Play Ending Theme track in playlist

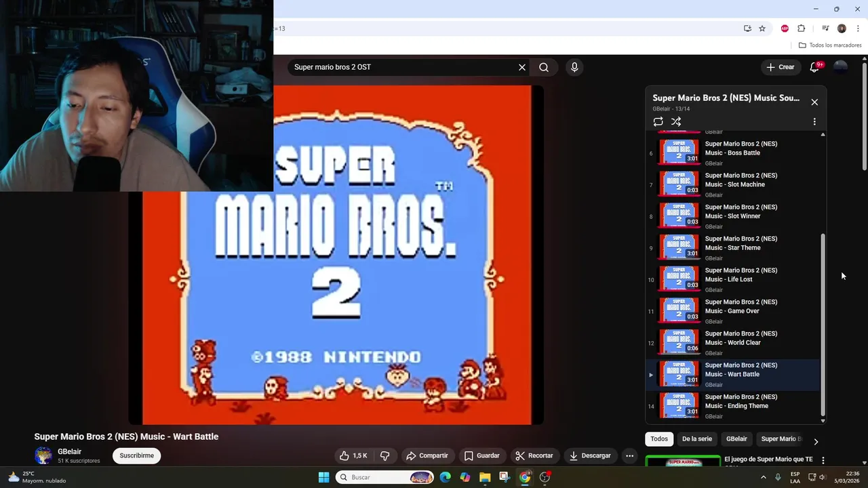[734, 406]
